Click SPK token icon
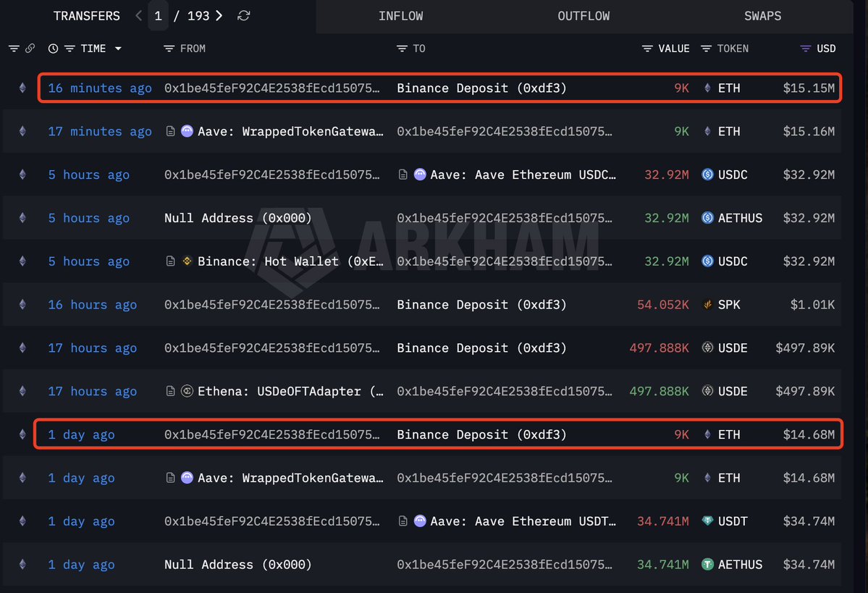Viewport: 868px width, 593px height. tap(707, 305)
